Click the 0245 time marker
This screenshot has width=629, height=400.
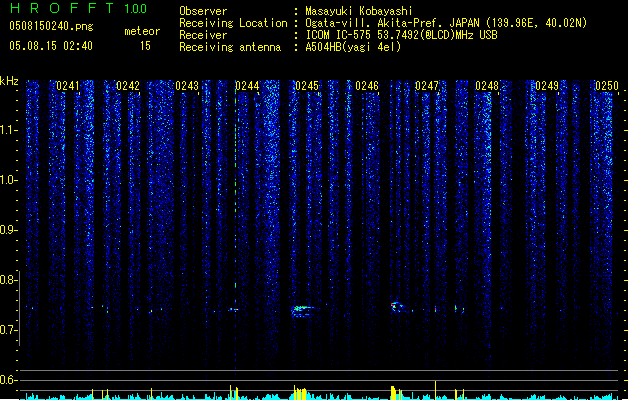tap(307, 86)
